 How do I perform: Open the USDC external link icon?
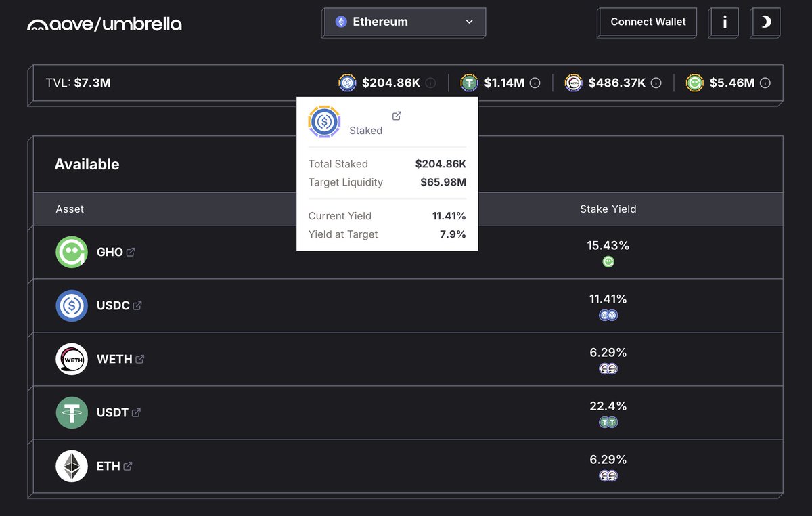(137, 305)
